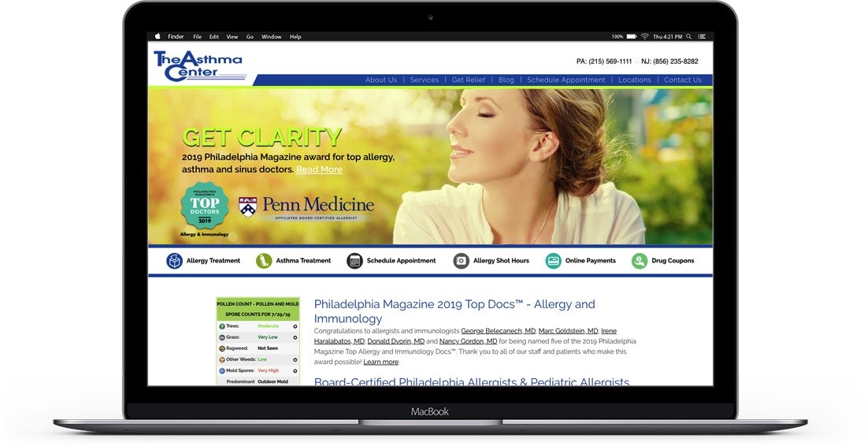Click the Wi-Fi icon in menu bar
The height and width of the screenshot is (446, 868).
click(644, 36)
